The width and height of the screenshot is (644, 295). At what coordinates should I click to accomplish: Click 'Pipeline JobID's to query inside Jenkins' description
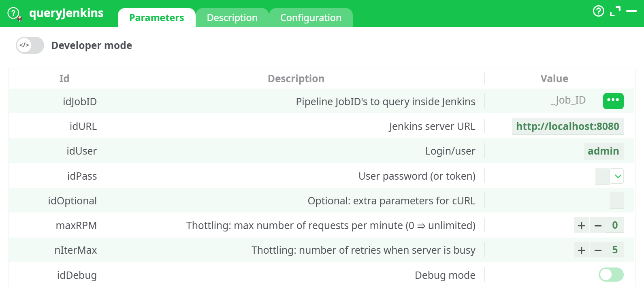[386, 102]
